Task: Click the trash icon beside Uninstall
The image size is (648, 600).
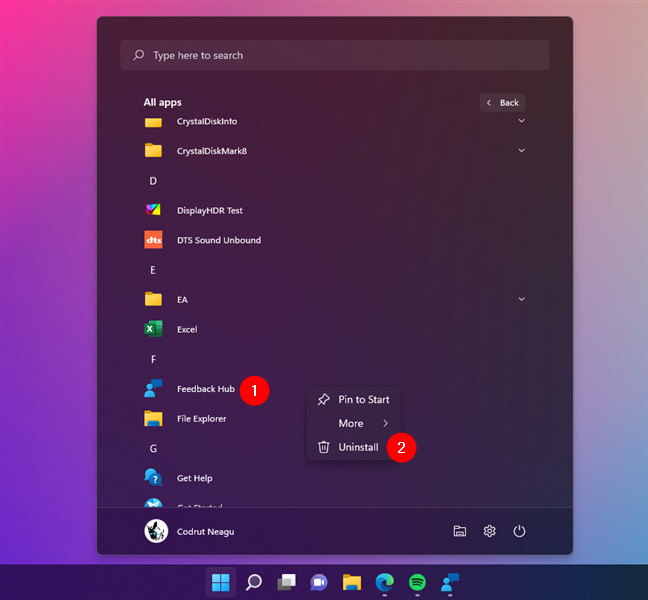Action: 324,447
